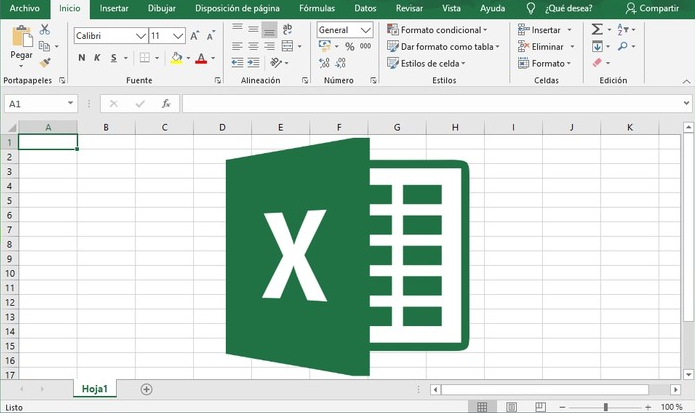Click the Rellenar fill down icon

click(597, 46)
